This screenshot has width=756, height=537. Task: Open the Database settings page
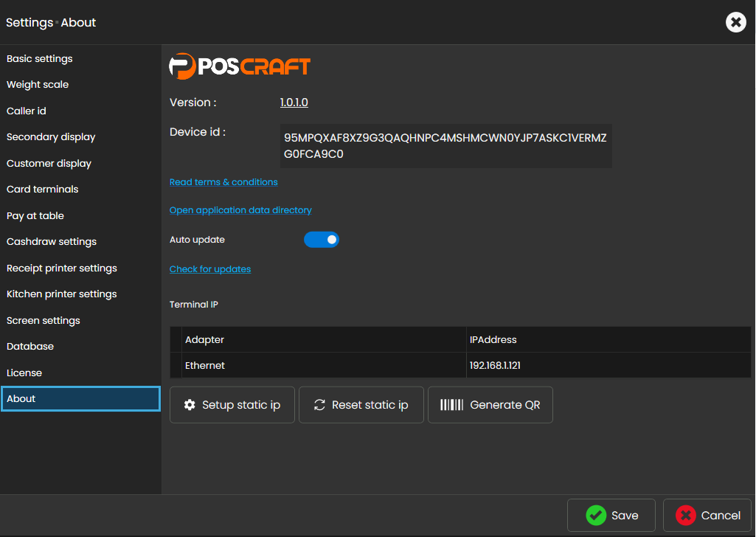click(x=30, y=347)
